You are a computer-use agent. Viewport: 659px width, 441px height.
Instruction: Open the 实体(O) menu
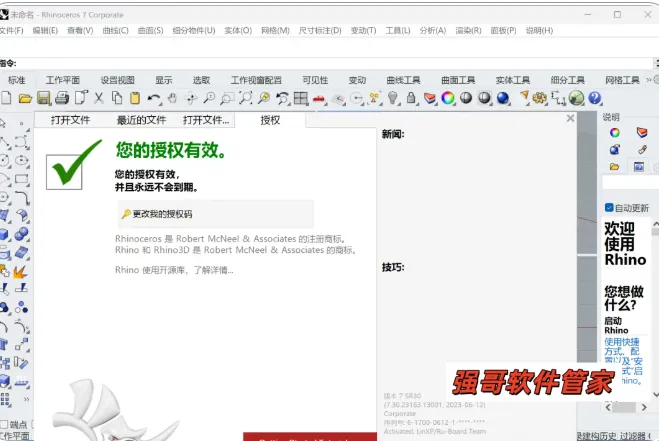(x=238, y=30)
